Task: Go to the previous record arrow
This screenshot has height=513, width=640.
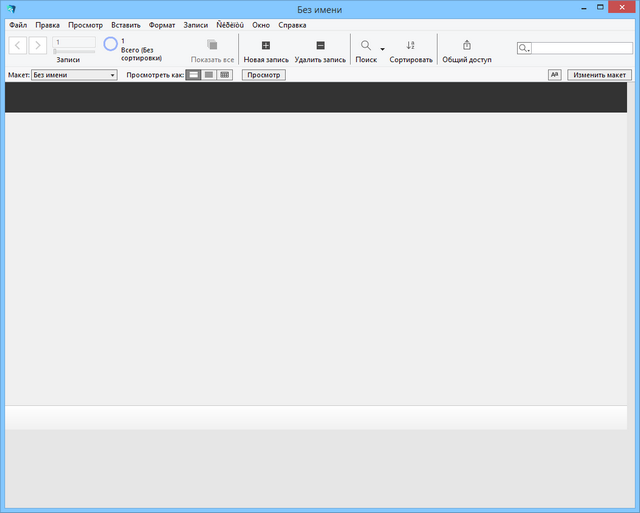Action: 17,45
